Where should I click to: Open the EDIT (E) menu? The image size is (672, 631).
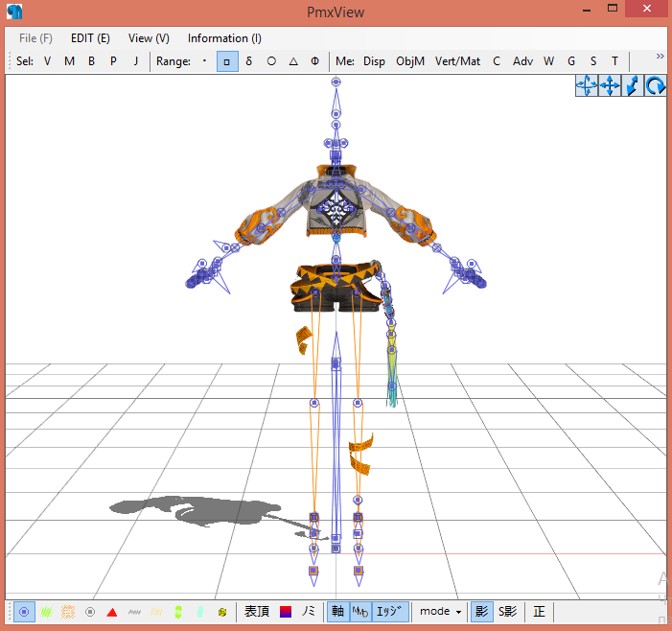pos(90,38)
